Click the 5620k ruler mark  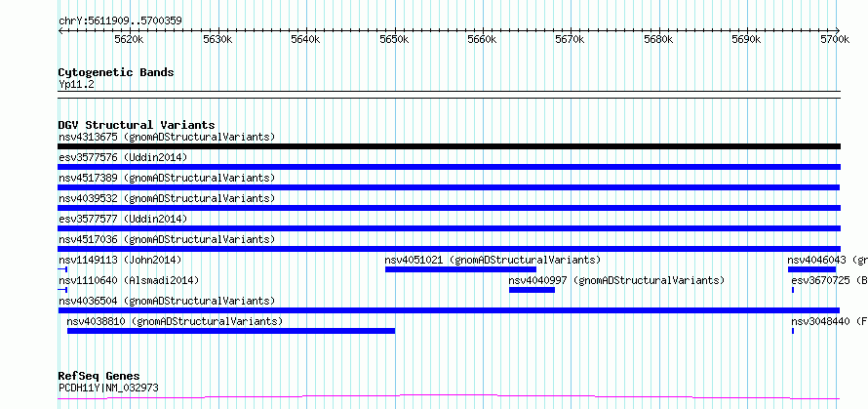128,39
